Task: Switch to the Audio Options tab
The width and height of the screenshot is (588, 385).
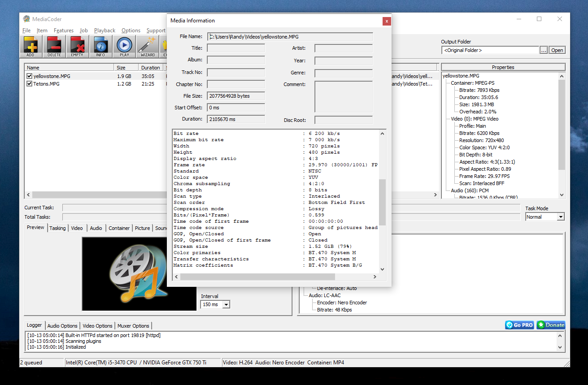Action: (62, 326)
